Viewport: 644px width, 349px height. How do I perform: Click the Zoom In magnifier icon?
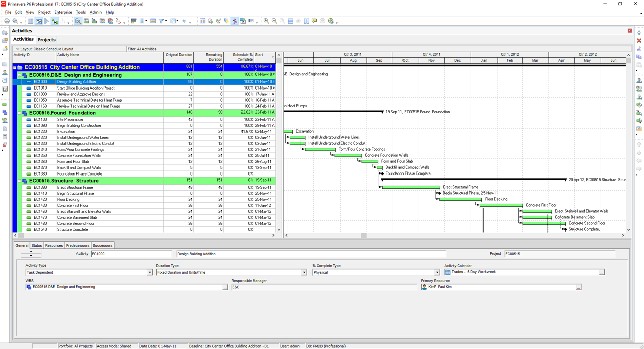pyautogui.click(x=266, y=21)
